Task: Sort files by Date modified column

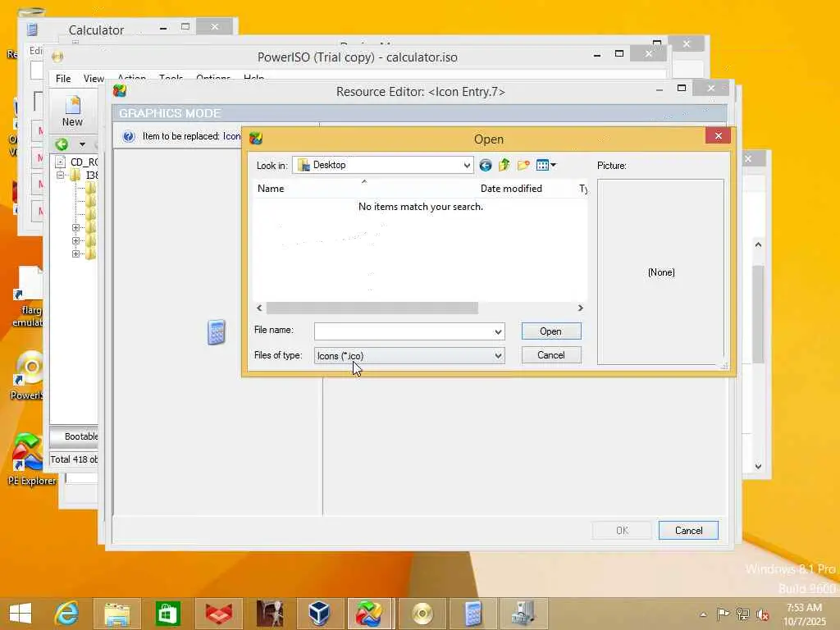Action: (511, 189)
